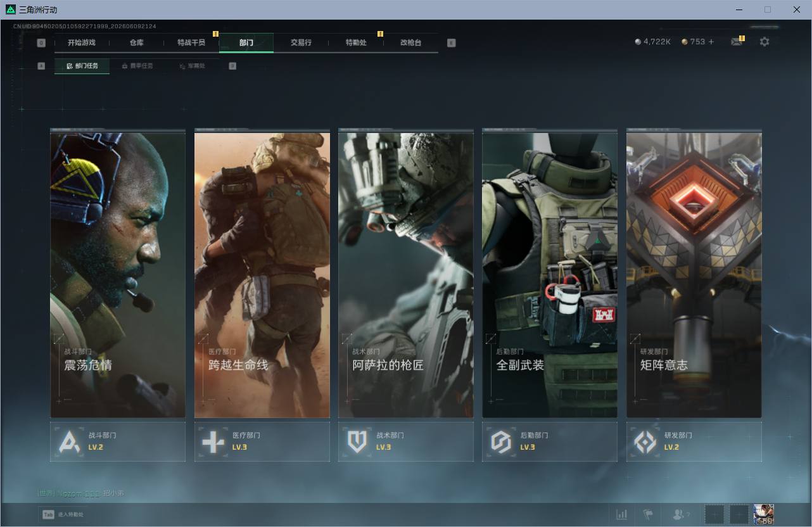The height and width of the screenshot is (527, 812).
Task: Click the Q key hint before the tabs
Action: 41,43
